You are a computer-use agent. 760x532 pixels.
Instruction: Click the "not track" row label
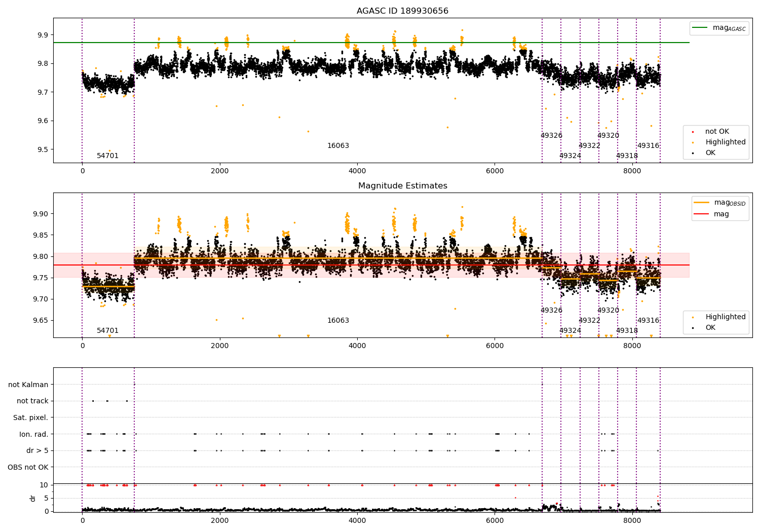pos(32,401)
